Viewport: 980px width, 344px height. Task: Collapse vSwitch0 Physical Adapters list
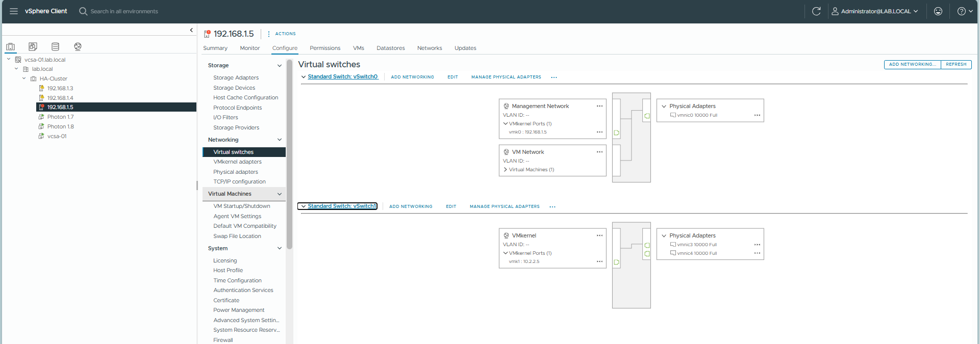tap(664, 107)
